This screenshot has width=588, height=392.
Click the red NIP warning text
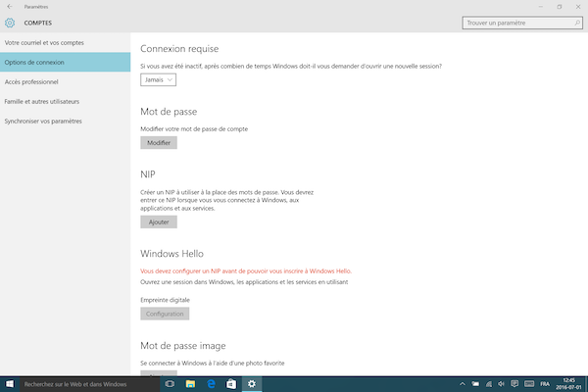[246, 270]
